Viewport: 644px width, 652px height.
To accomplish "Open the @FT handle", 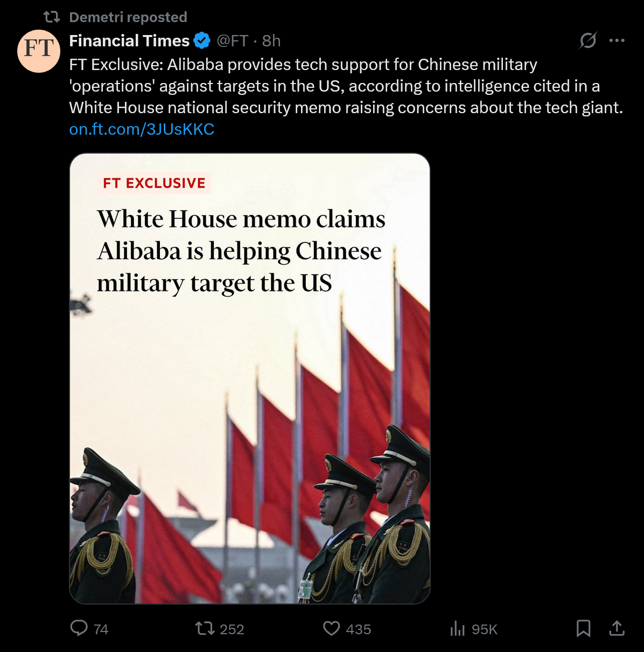I will point(232,40).
